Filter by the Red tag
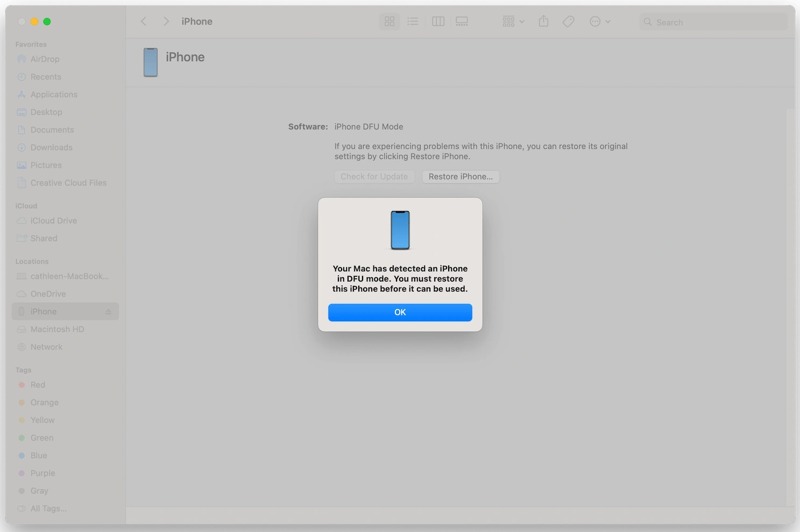 (x=65, y=385)
